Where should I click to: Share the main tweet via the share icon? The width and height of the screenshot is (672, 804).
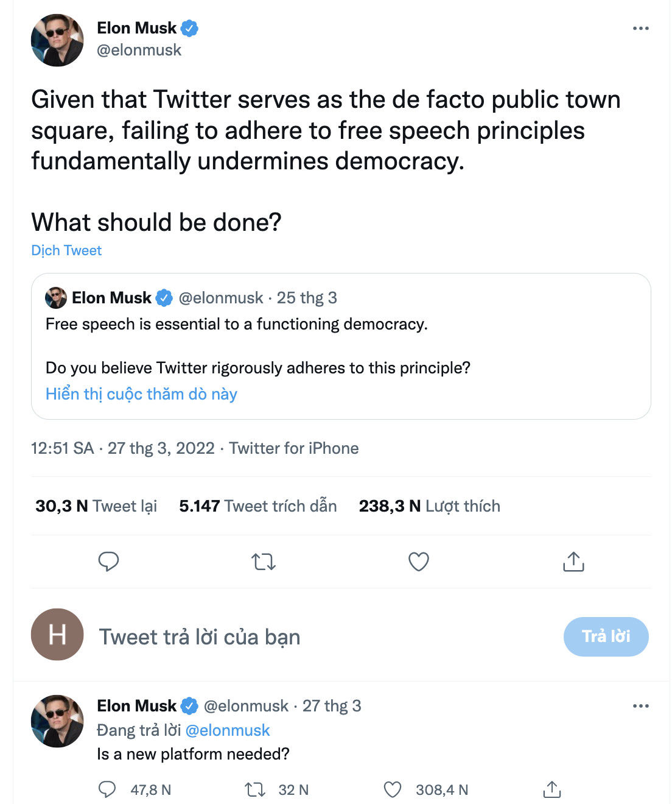(x=573, y=562)
